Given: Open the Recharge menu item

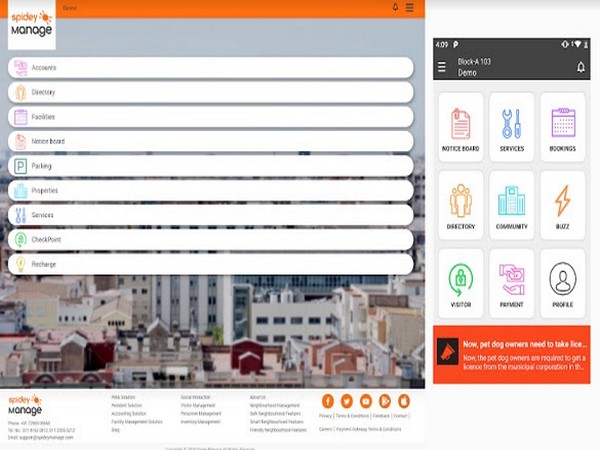Looking at the screenshot, I should pyautogui.click(x=210, y=264).
